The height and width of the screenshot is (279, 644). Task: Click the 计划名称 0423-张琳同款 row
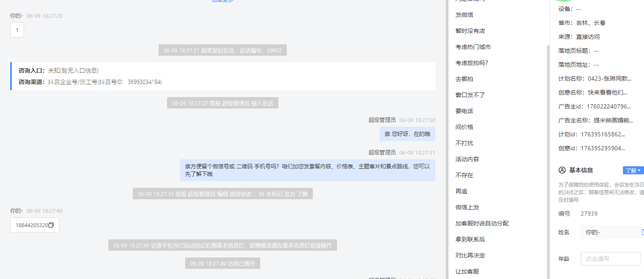(x=595, y=79)
